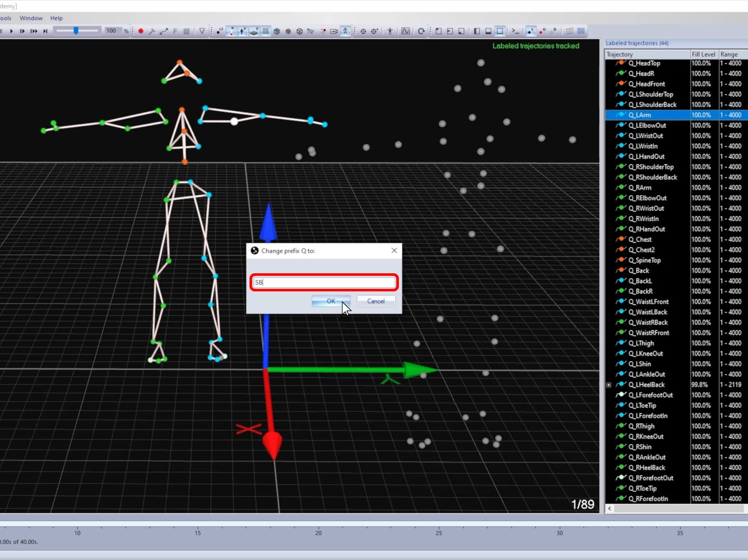Image resolution: width=748 pixels, height=560 pixels.
Task: Toggle the 3D grid display button
Action: coord(266,31)
